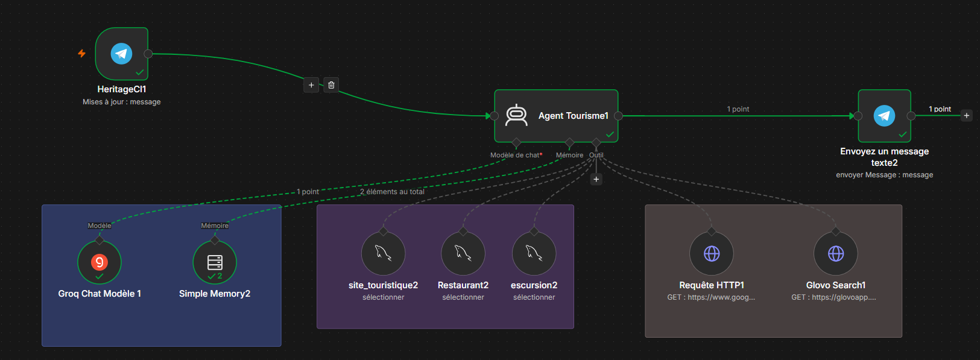Delete the HeritageCI1 to Agent connection
980x360 pixels.
point(331,85)
